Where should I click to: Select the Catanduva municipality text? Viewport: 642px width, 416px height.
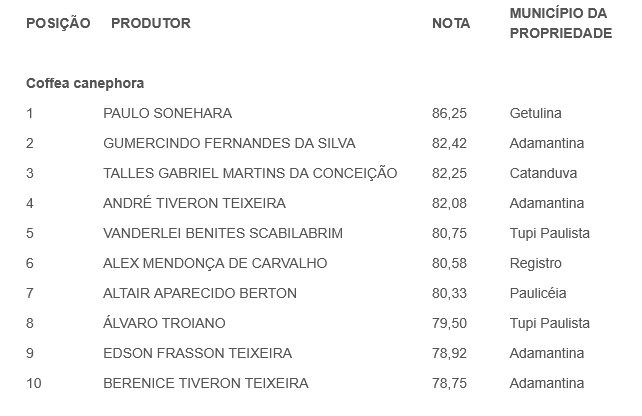(543, 173)
